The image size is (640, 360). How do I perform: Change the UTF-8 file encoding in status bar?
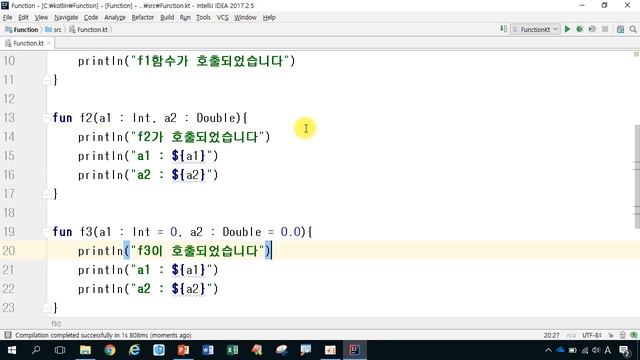591,335
